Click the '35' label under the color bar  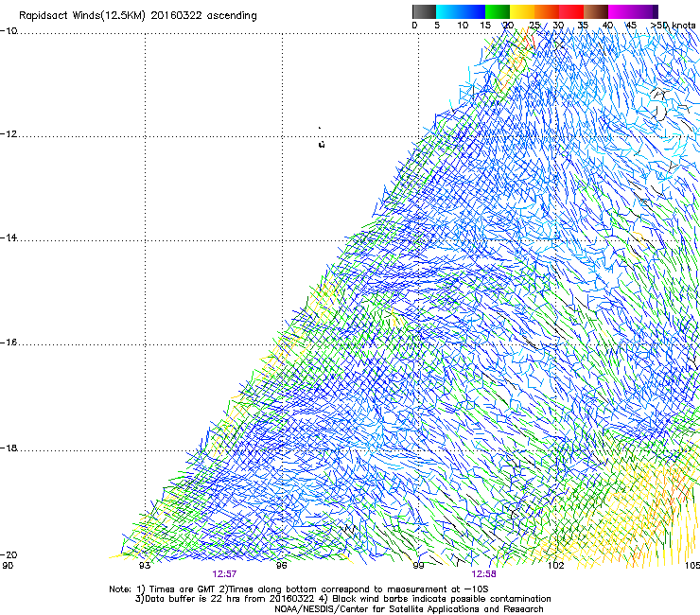click(583, 26)
